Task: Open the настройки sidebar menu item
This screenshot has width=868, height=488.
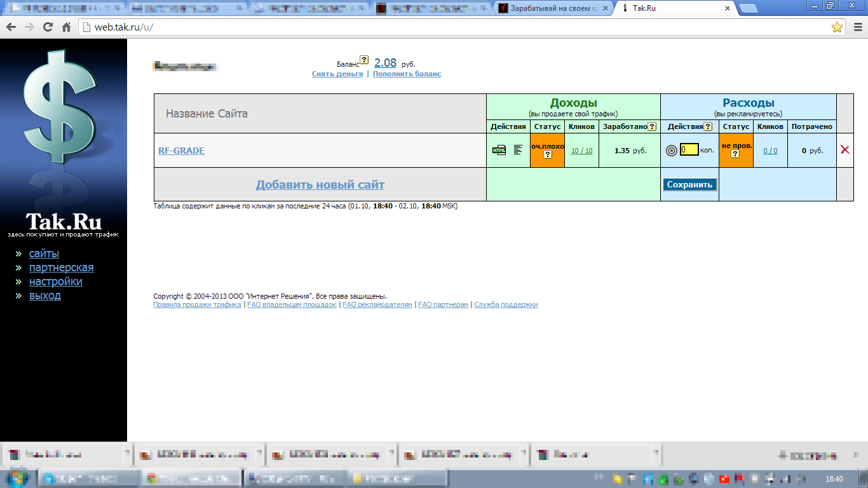Action: point(56,281)
